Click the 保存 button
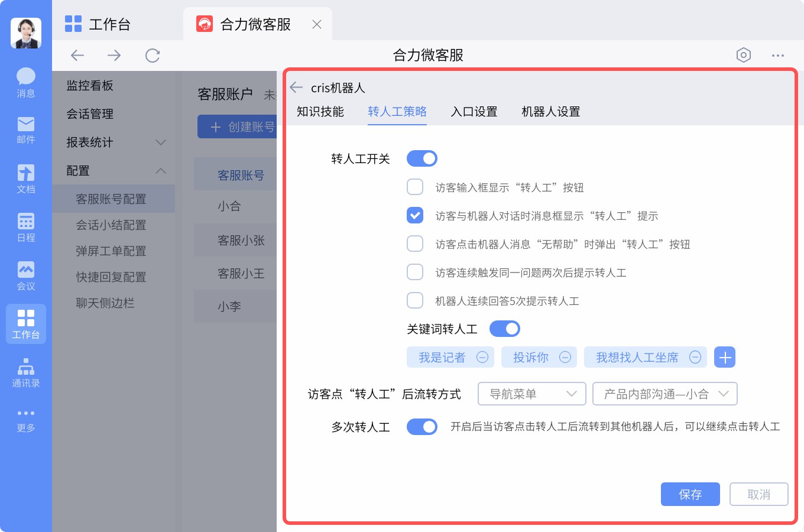Screen dimensions: 804x532 (x=690, y=494)
